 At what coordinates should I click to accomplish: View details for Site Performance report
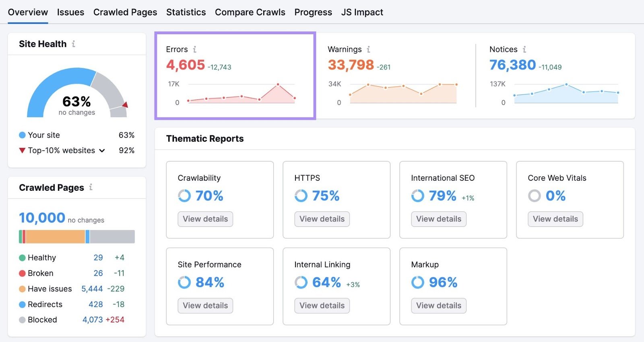click(205, 305)
